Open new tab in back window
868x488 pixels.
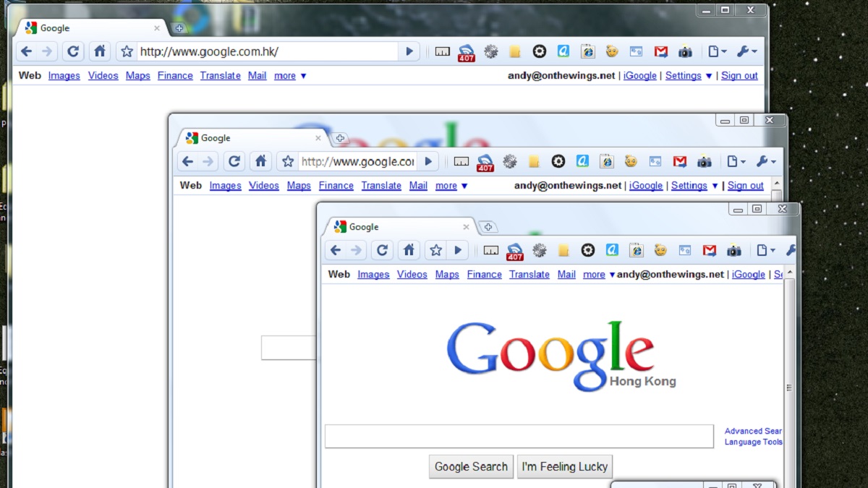click(179, 28)
